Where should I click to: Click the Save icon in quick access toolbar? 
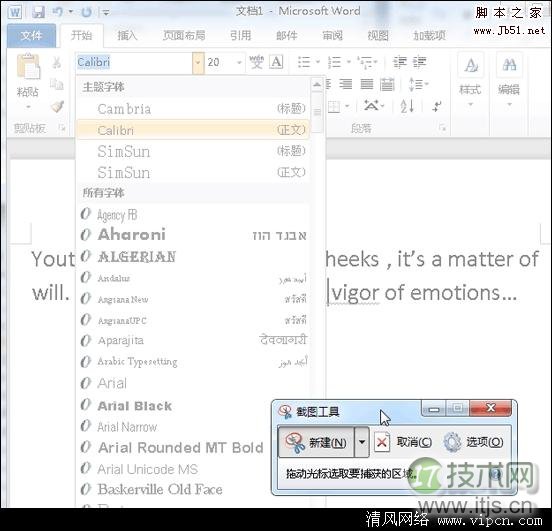pos(38,12)
